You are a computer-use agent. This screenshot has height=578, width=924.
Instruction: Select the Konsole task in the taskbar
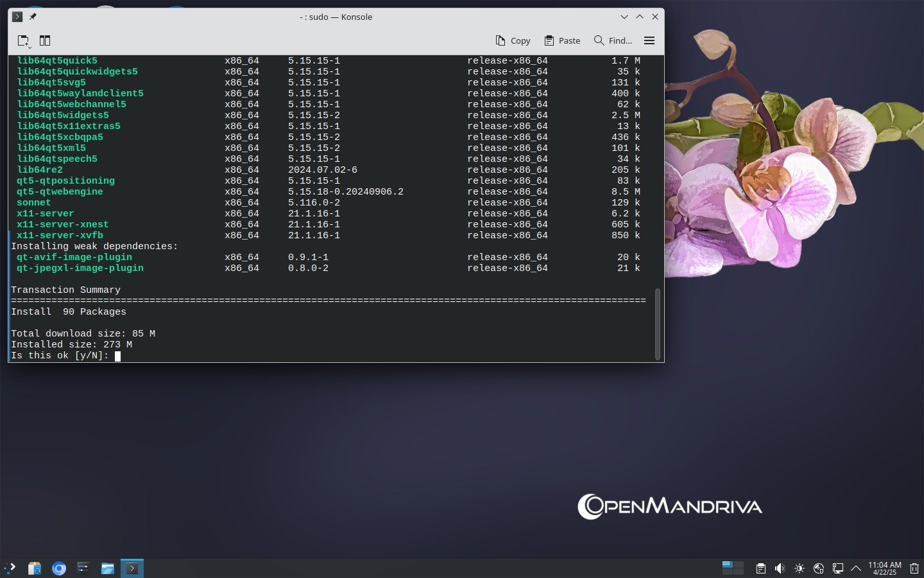click(132, 568)
